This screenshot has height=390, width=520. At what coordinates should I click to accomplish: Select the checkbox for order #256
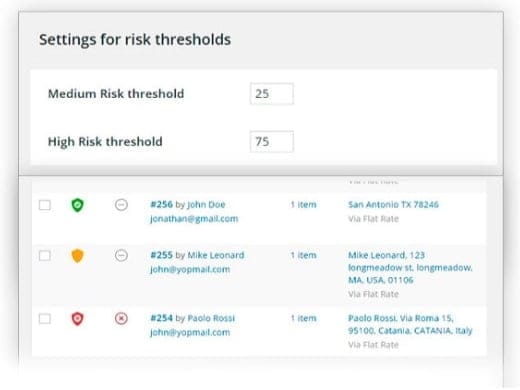click(x=45, y=205)
